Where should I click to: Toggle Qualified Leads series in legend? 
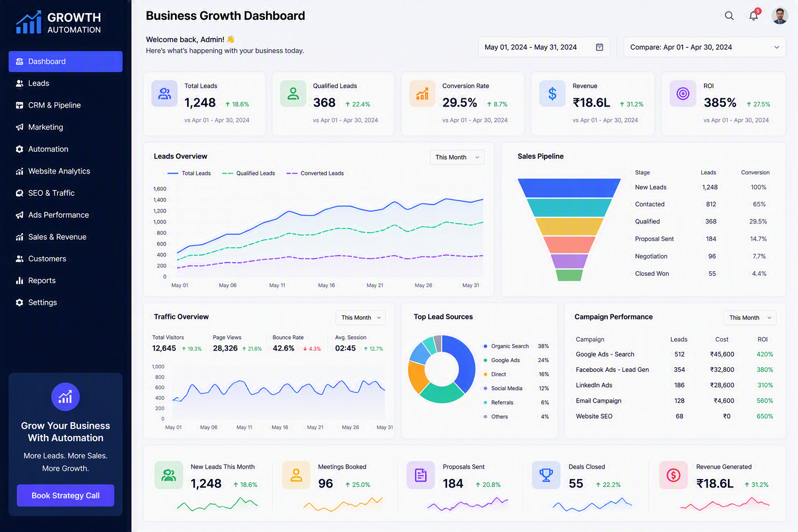coord(248,174)
